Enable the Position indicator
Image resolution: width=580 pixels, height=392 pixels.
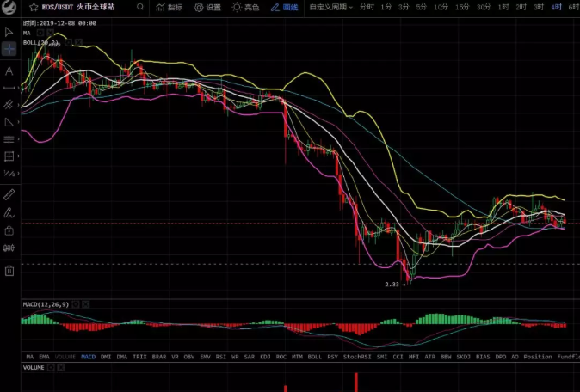tap(538, 357)
